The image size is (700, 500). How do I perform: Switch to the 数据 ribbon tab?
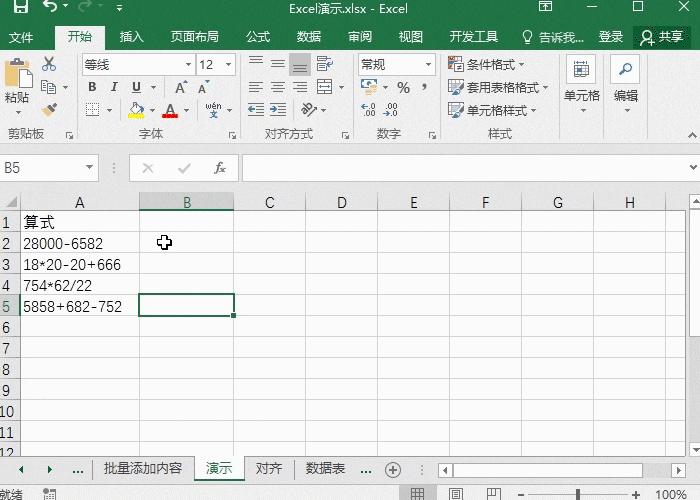[309, 37]
